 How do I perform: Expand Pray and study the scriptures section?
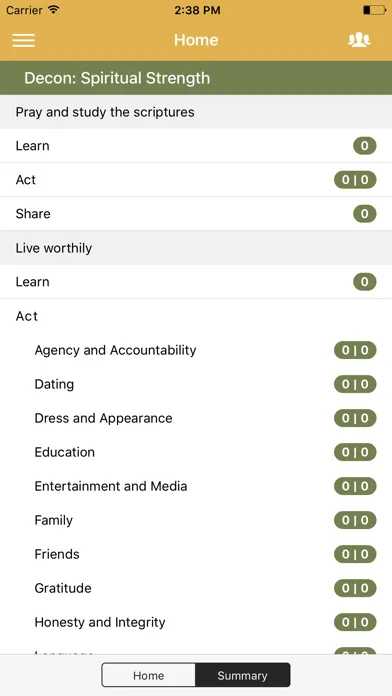pos(196,112)
